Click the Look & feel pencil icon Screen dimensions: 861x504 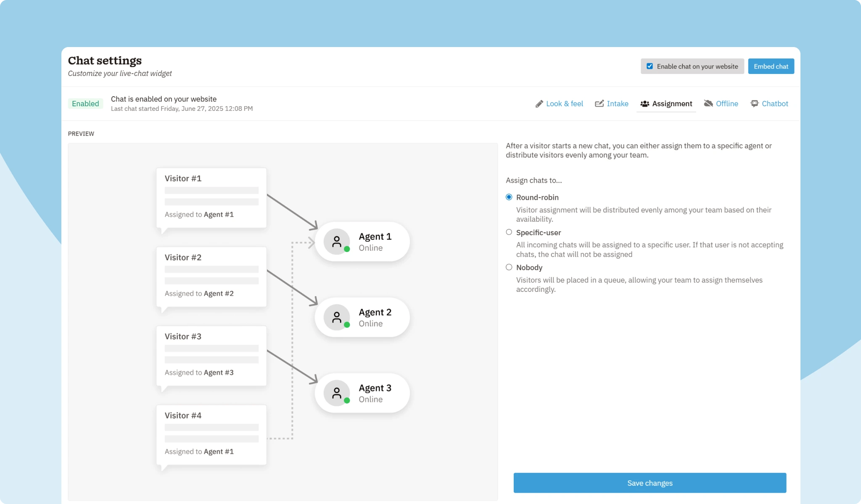[x=539, y=103]
